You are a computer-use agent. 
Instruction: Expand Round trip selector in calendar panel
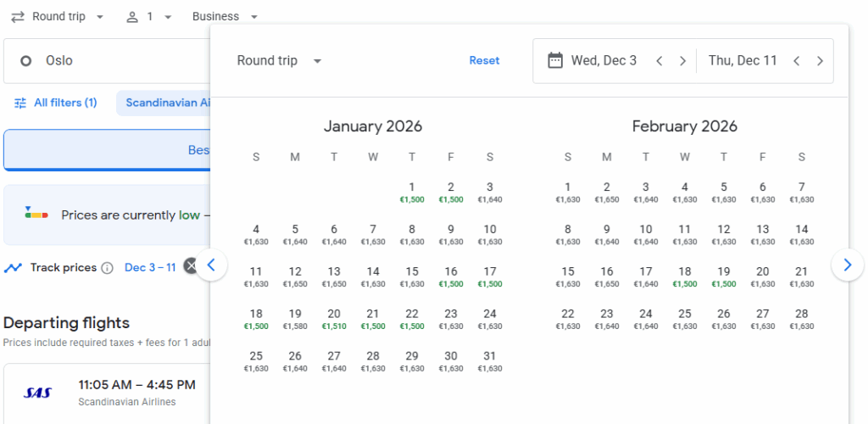(x=280, y=61)
